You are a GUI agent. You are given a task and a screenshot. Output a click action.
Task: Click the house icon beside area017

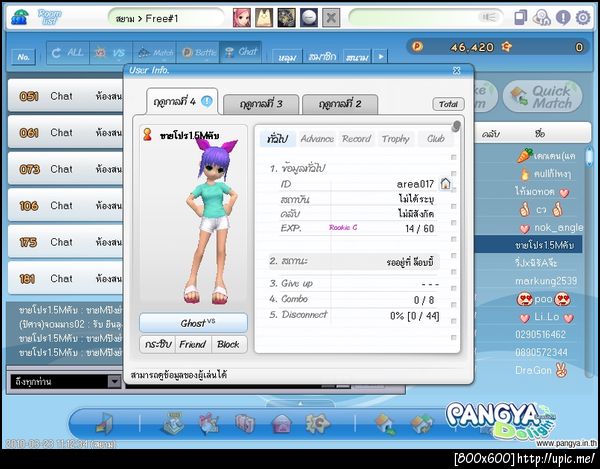445,184
